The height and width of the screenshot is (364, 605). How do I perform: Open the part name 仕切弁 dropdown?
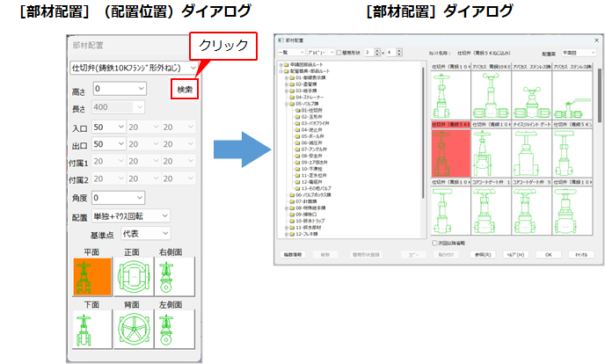134,67
